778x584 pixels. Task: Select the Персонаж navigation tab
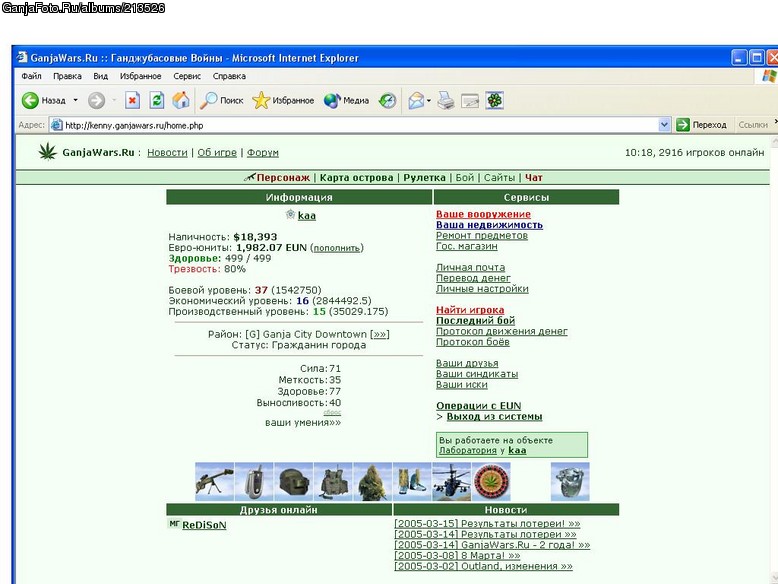coord(283,178)
